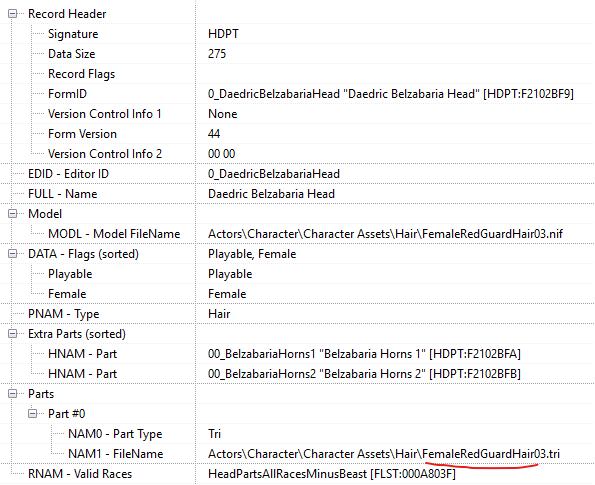Image resolution: width=595 pixels, height=485 pixels.
Task: Click the 0_DaedricBelzabariaHead Editor ID value
Action: tap(274, 174)
